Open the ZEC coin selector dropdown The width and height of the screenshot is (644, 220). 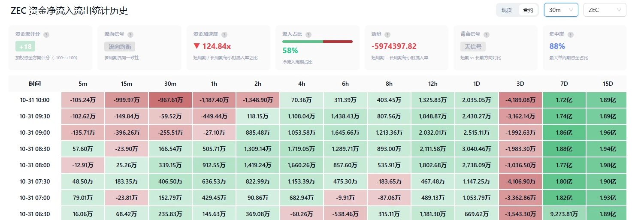[x=605, y=10]
